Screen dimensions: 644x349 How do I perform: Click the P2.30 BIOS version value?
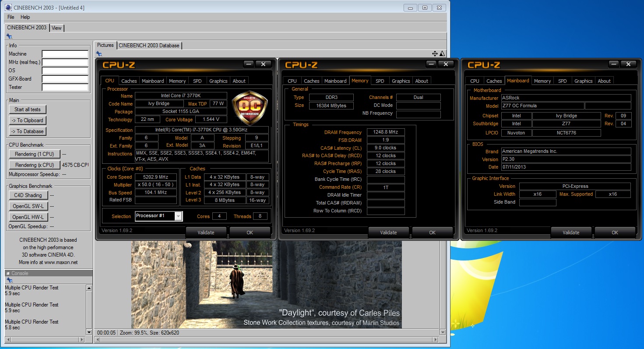[566, 159]
